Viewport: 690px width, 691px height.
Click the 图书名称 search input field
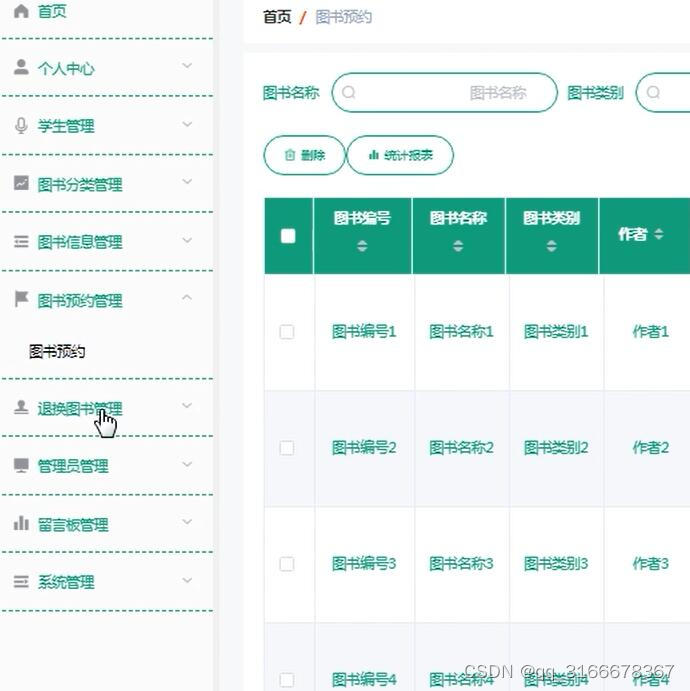445,93
